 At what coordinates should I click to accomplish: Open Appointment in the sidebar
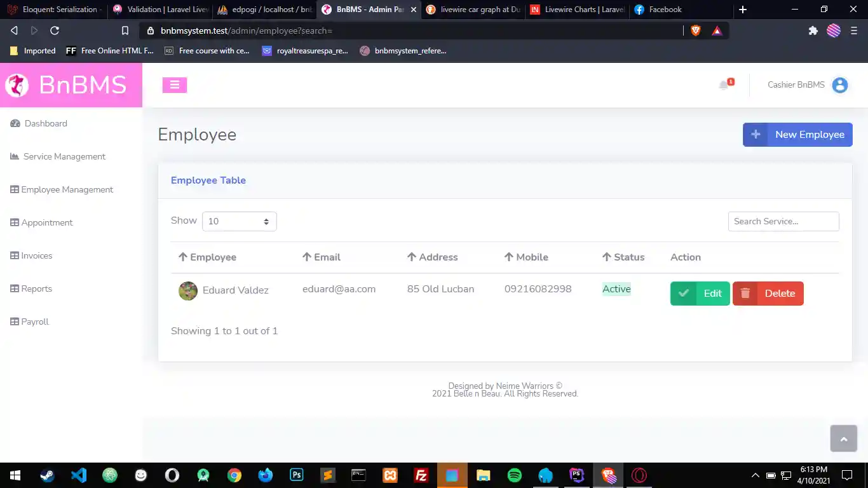(x=41, y=222)
